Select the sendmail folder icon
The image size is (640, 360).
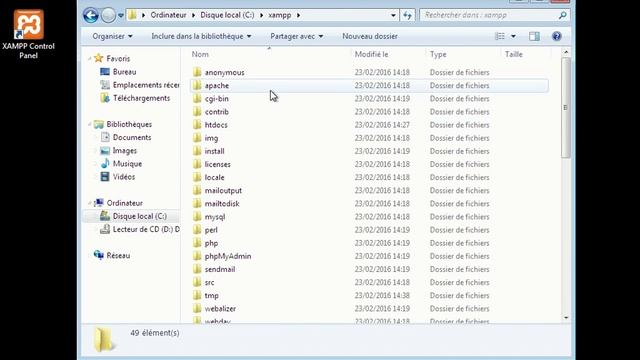(x=197, y=269)
